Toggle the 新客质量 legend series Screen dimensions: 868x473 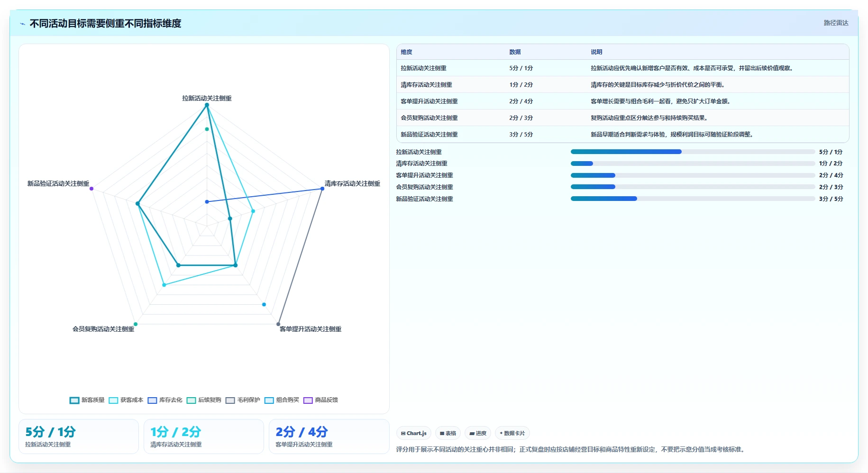[x=87, y=400]
